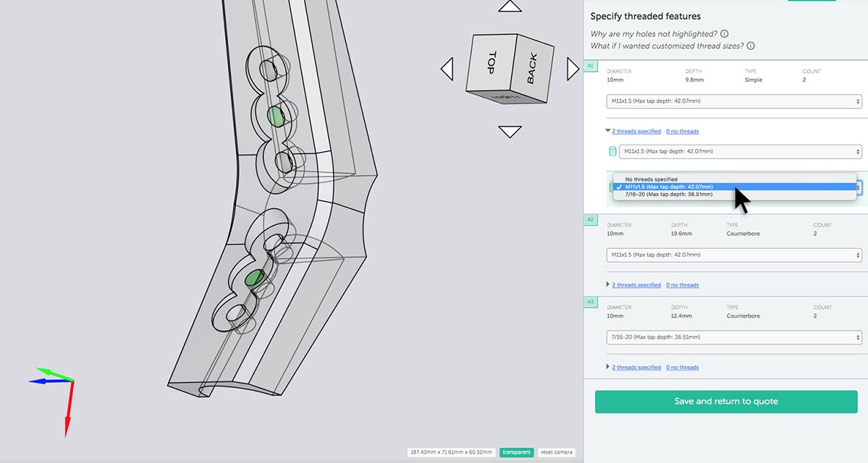Open the first individual A1 thread dropdown

pyautogui.click(x=740, y=152)
